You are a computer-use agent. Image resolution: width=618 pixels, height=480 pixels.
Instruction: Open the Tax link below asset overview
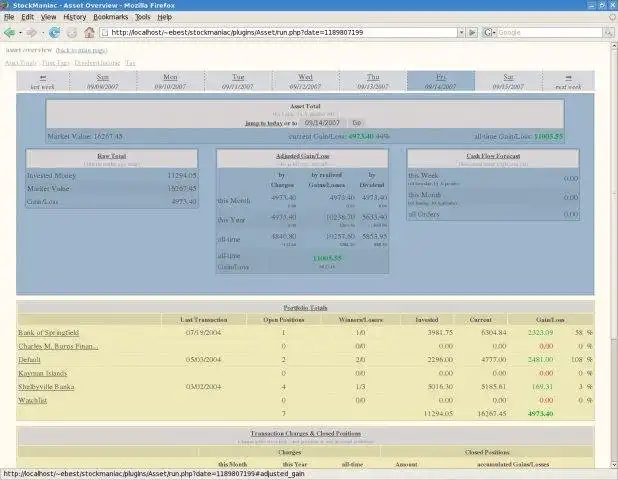coord(130,63)
